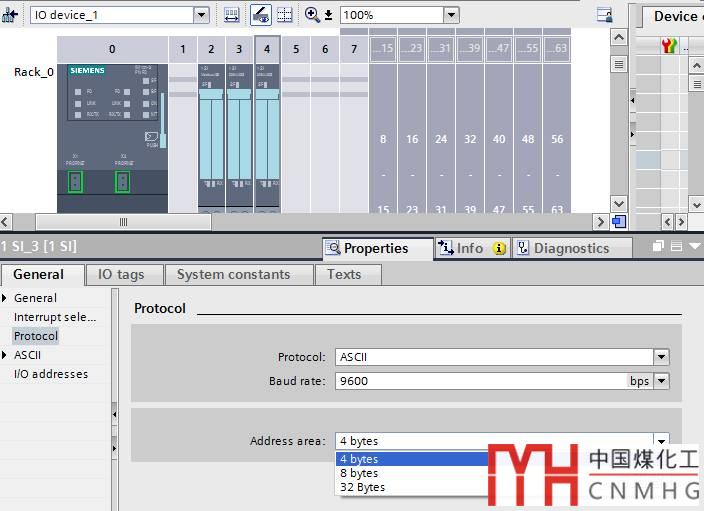Select I/O addresses tree item

pyautogui.click(x=51, y=374)
